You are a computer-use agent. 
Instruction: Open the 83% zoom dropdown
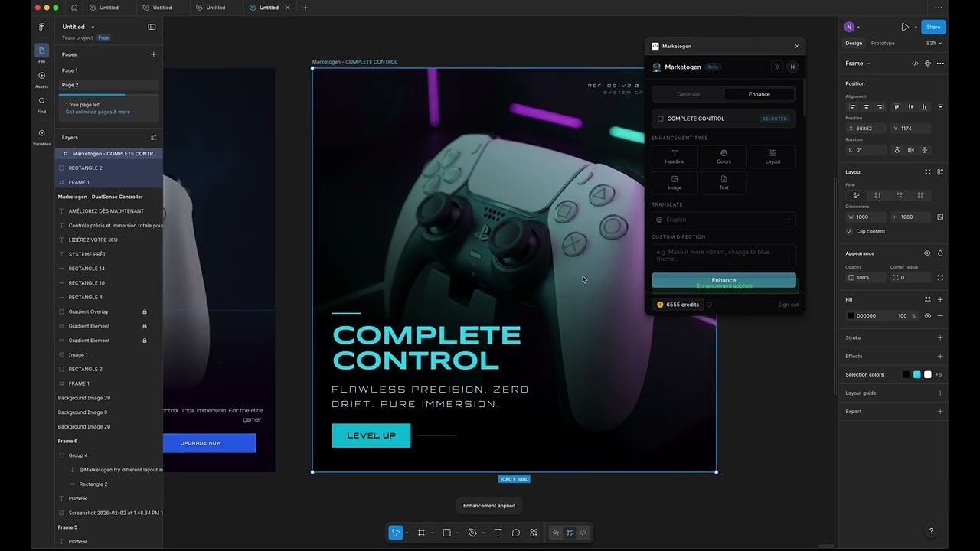933,44
